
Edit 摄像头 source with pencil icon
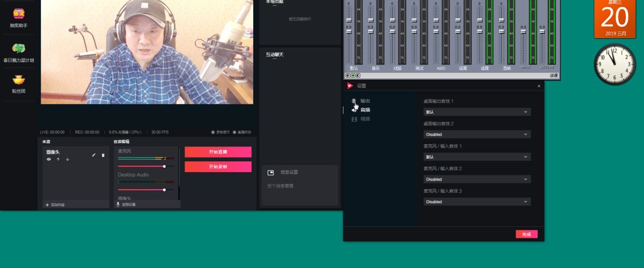point(94,155)
